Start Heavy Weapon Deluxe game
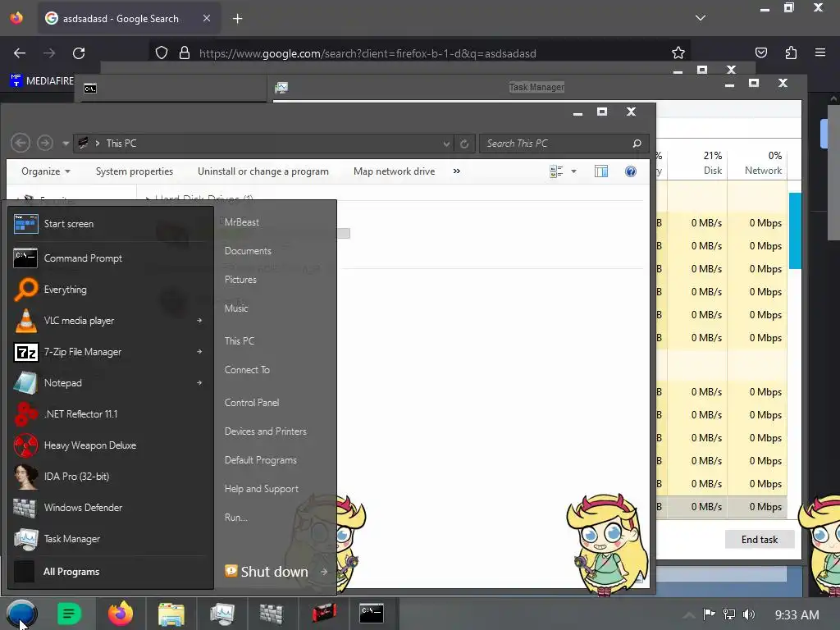This screenshot has height=630, width=840. tap(110, 445)
